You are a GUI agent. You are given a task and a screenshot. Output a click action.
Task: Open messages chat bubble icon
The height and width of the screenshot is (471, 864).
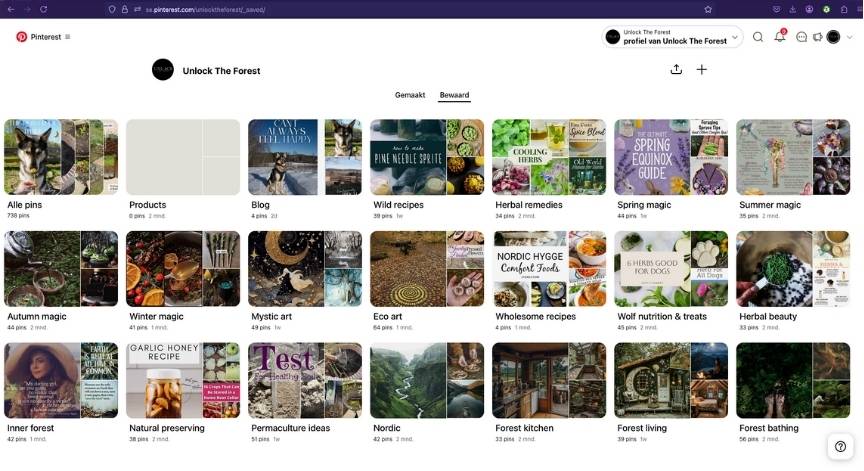(x=801, y=37)
